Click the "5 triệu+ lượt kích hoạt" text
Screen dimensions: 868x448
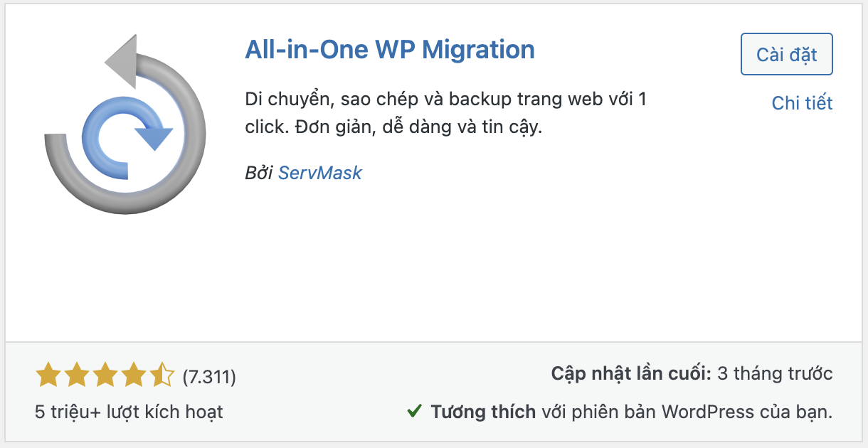click(x=129, y=411)
